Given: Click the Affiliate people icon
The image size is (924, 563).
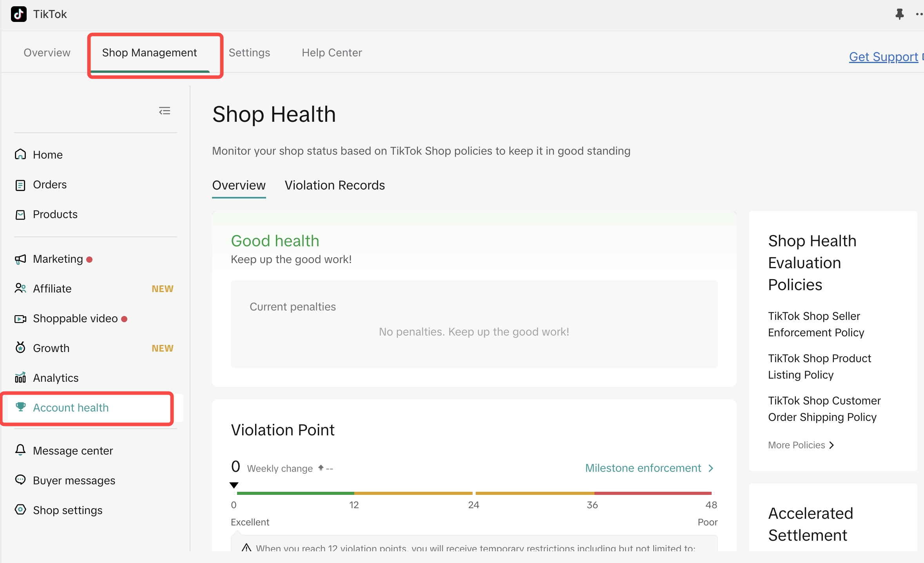Looking at the screenshot, I should point(20,289).
